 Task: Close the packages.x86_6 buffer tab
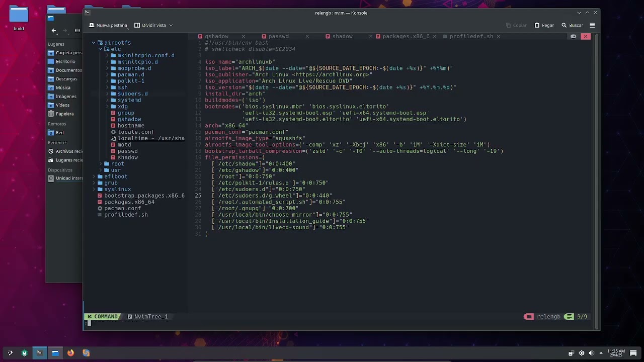pos(435,36)
